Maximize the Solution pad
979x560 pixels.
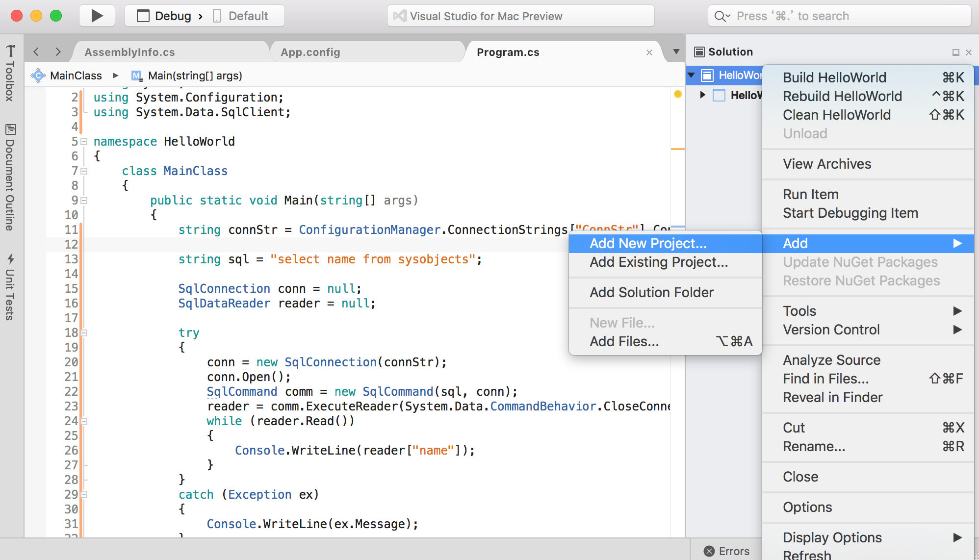click(x=955, y=52)
